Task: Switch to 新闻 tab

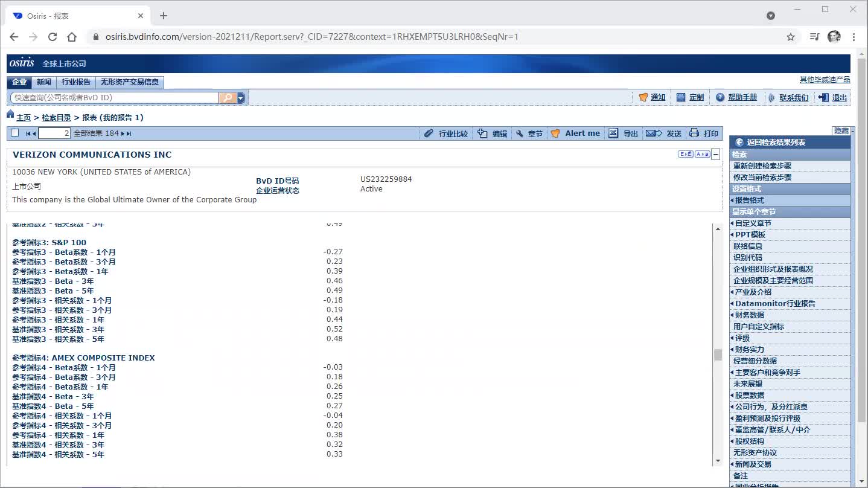Action: point(44,82)
